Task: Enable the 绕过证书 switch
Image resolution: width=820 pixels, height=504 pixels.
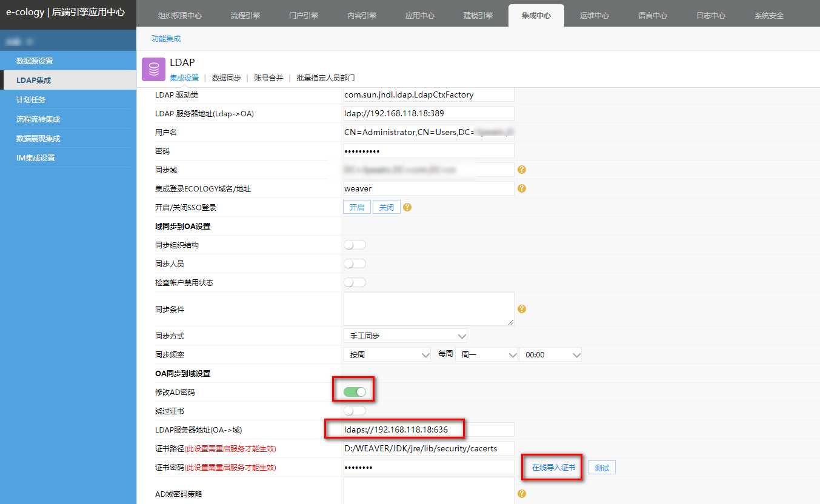Action: pos(355,411)
